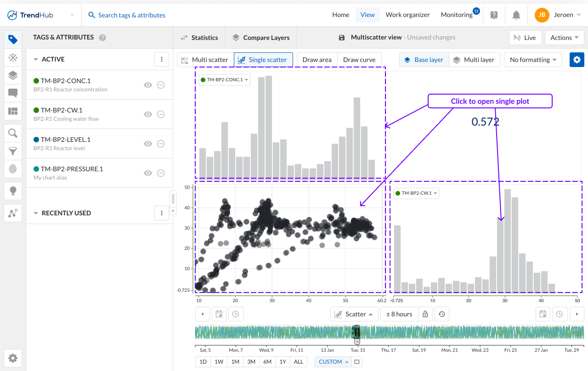
Task: Open the Work organizer menu item
Action: tap(407, 14)
